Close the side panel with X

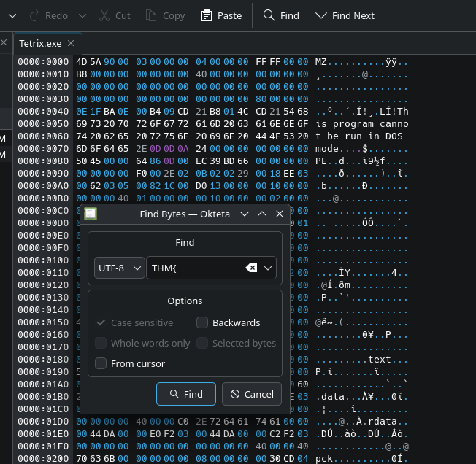4,42
